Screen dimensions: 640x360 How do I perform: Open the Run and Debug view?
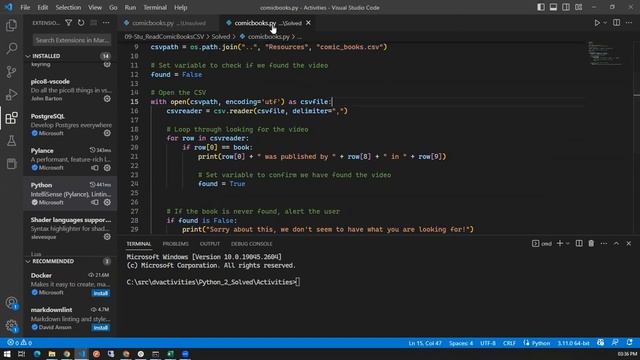pyautogui.click(x=11, y=95)
